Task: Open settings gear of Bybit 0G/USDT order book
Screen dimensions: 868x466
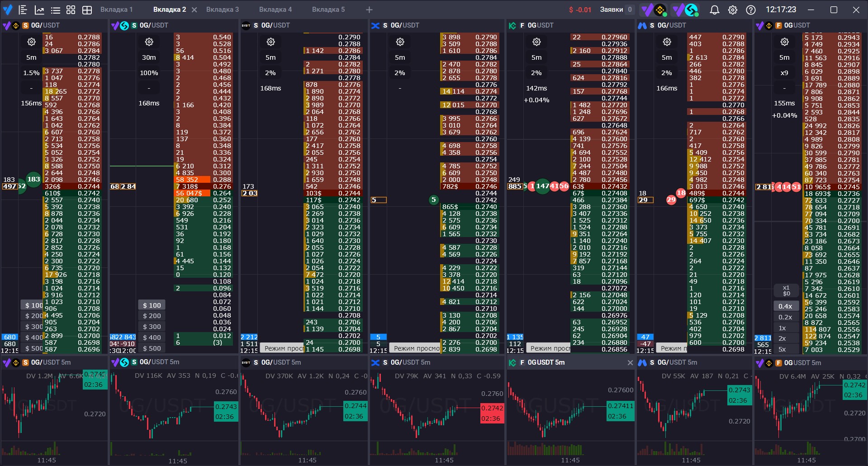Action: [270, 42]
